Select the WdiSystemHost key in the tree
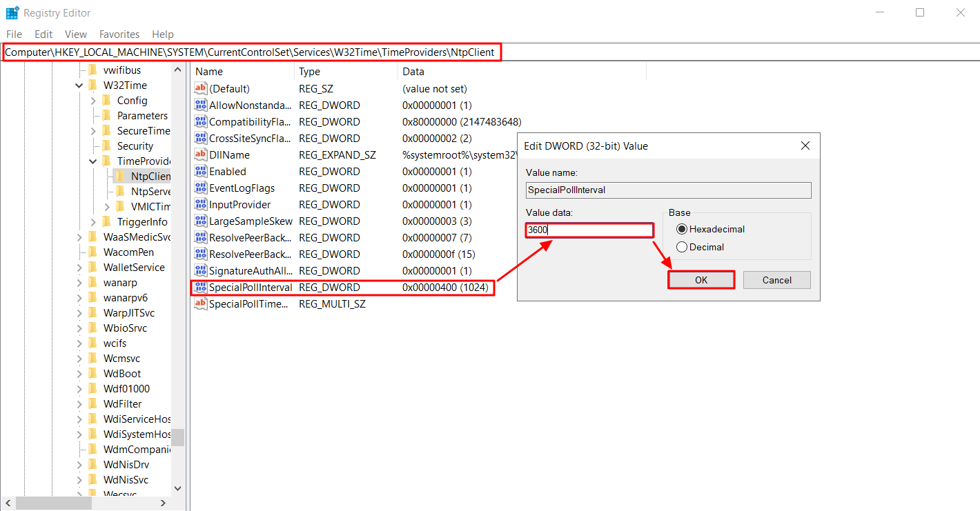 point(137,434)
